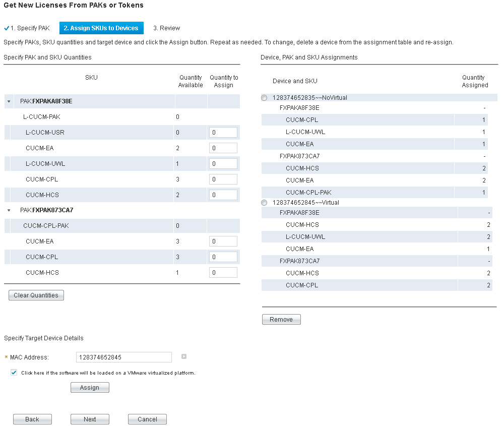504x426 pixels.
Task: Click FXPAKA8F38E under the Virtual device
Action: coord(299,213)
